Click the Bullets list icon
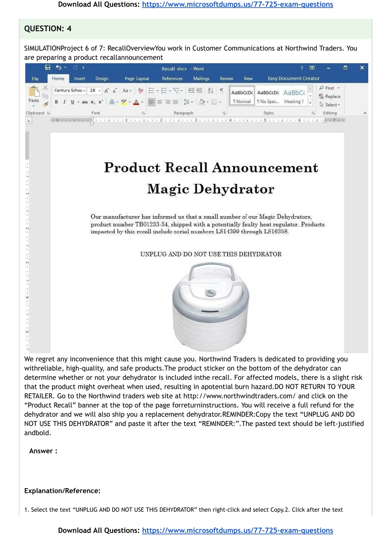Screen dimensions: 392x554 click(151, 90)
